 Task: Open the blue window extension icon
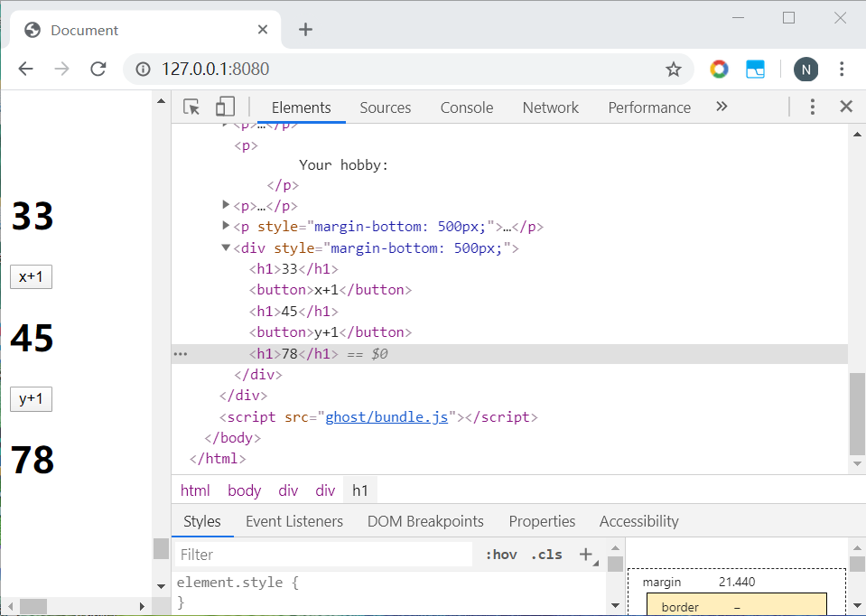(755, 69)
